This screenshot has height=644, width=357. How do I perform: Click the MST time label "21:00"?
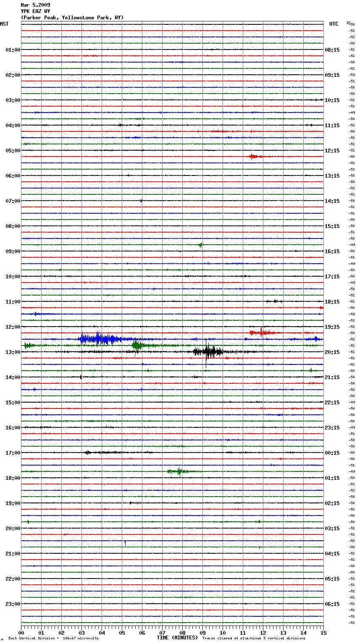(13, 554)
